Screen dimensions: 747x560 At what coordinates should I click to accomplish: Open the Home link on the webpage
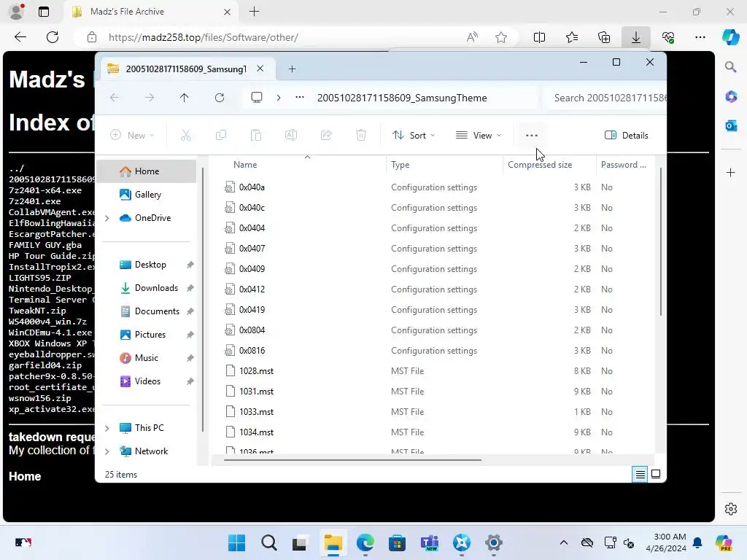pos(25,476)
